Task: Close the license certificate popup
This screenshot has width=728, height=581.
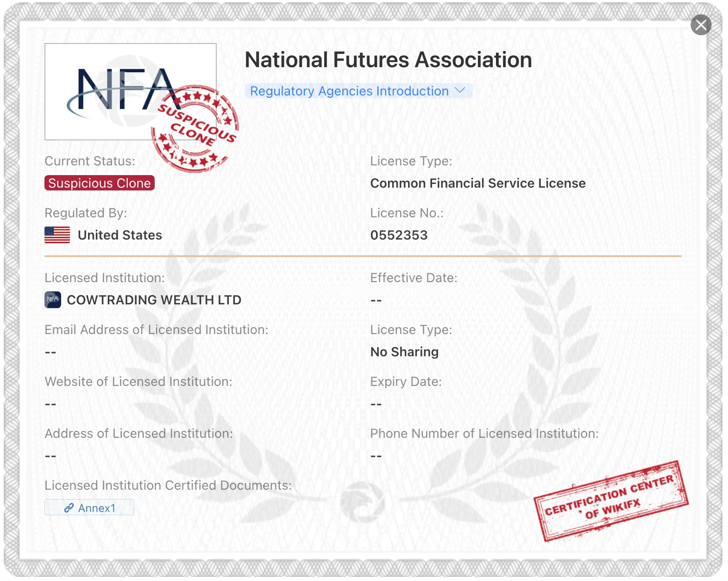Action: (x=701, y=25)
